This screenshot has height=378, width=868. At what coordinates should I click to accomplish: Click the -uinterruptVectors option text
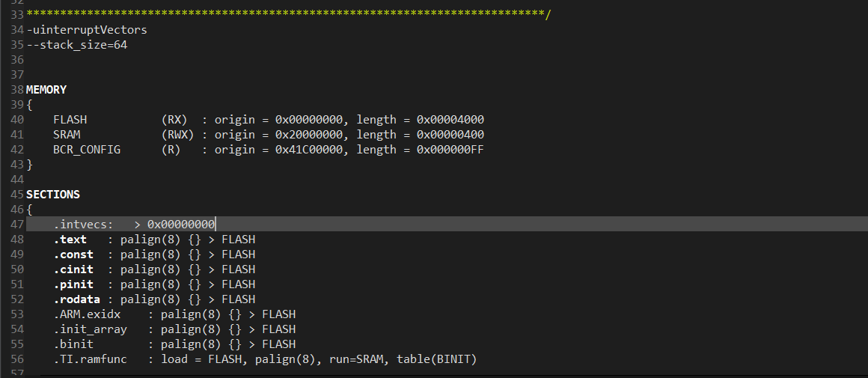(87, 30)
